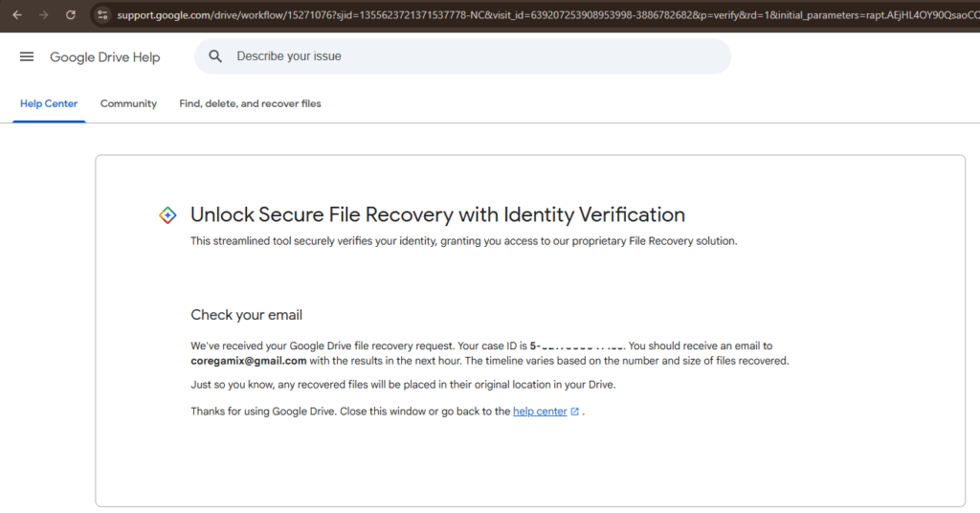The image size is (980, 513).
Task: Click the address bar URL
Action: click(x=547, y=15)
